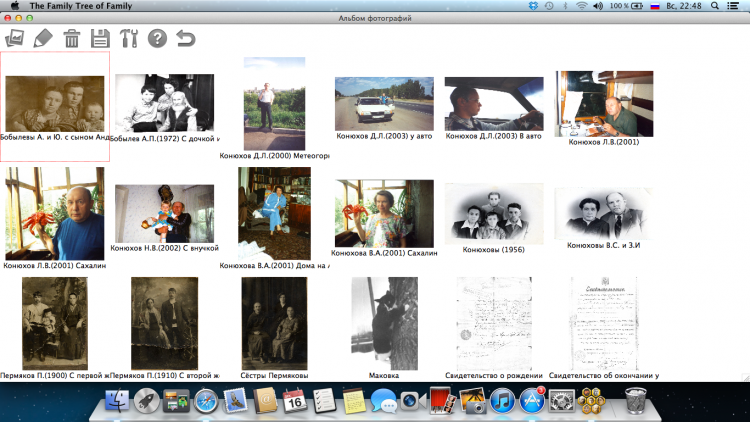Open the Wi-Fi status menu
Image resolution: width=750 pixels, height=422 pixels.
click(581, 6)
